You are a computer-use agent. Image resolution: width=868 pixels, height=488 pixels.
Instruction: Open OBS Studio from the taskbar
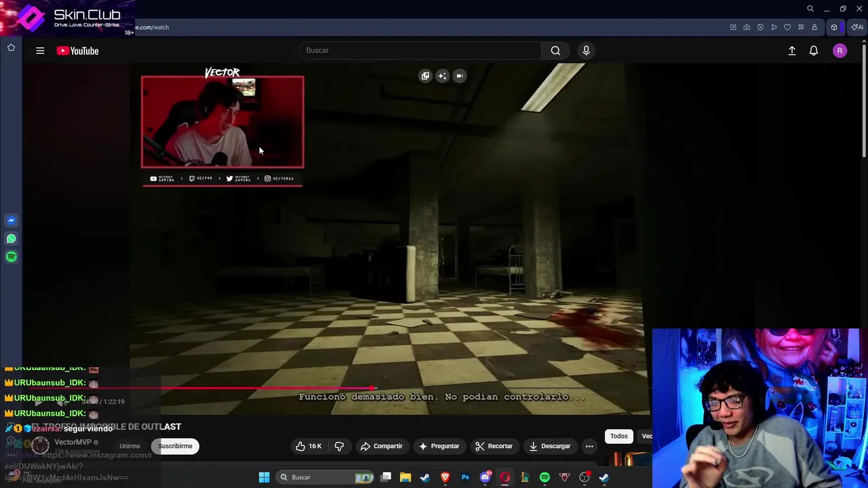(x=585, y=477)
